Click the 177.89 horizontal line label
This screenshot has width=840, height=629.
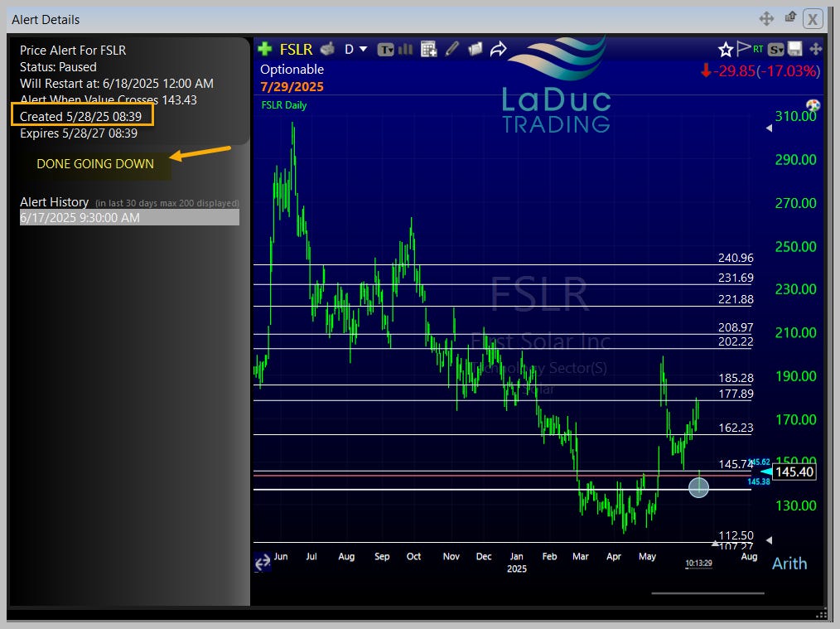[x=736, y=394]
